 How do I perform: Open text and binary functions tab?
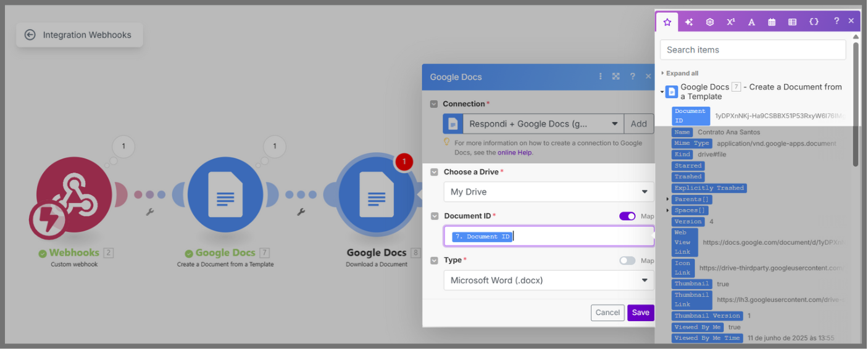pos(751,22)
